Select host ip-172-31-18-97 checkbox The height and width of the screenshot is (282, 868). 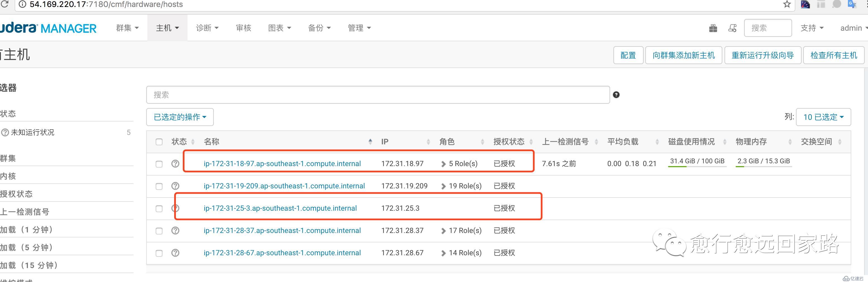(x=159, y=164)
